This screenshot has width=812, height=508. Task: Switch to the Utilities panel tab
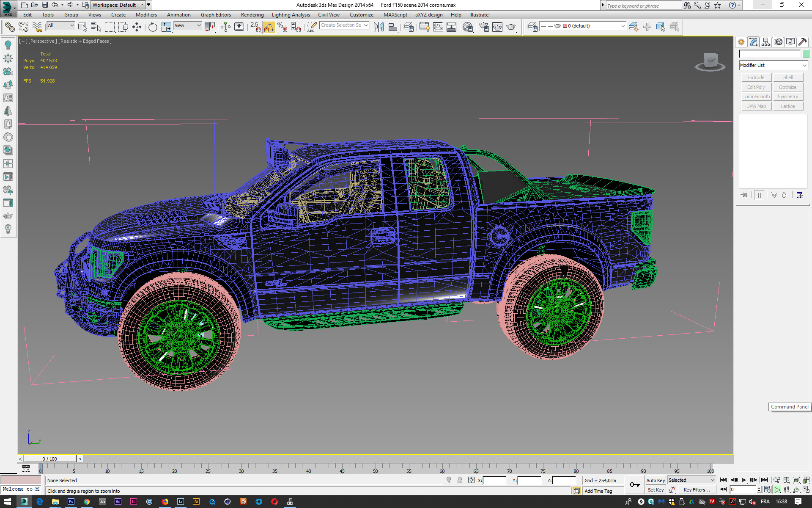[803, 42]
